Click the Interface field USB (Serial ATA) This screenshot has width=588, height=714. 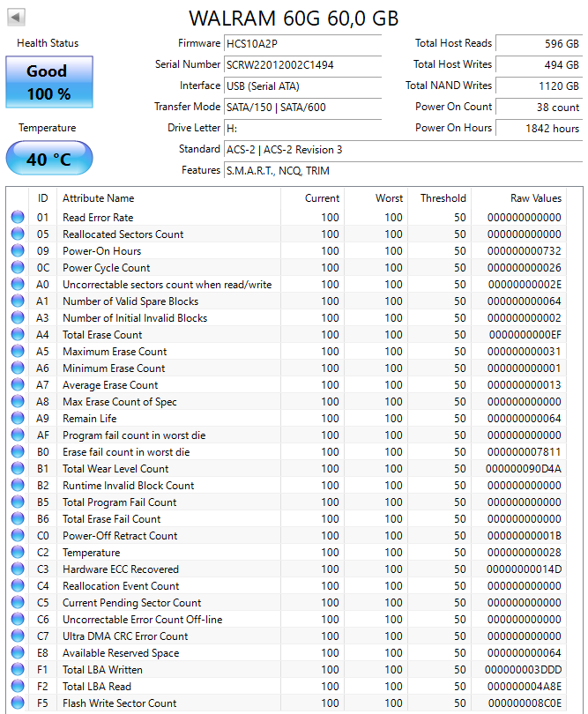pos(302,86)
